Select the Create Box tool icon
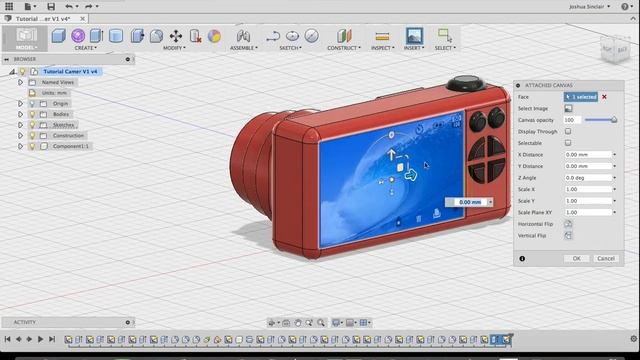The image size is (640, 360). coord(58,36)
